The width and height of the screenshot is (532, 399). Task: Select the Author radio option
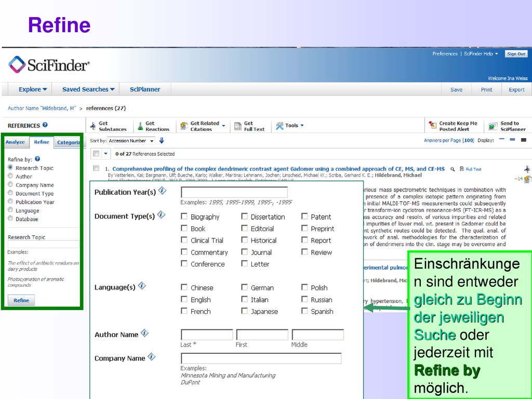[10, 176]
